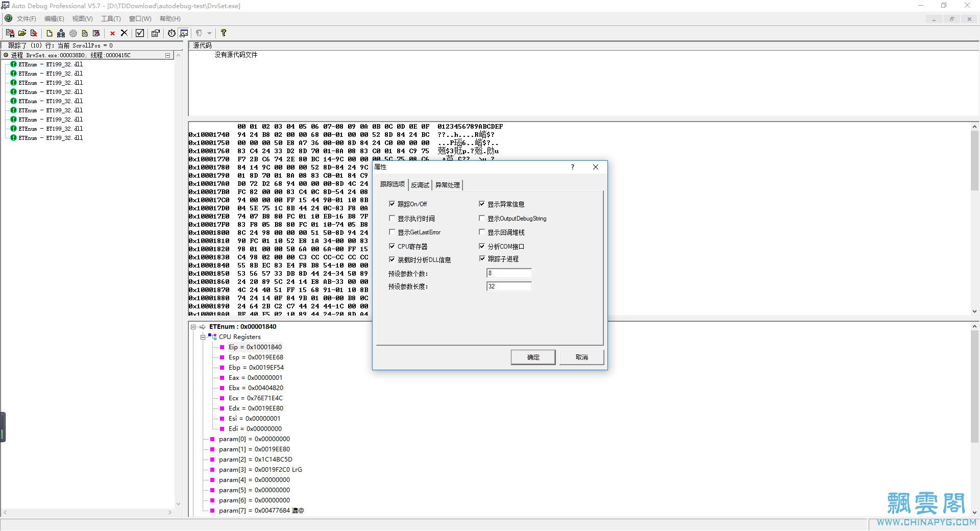Uncheck the CPU寄存器 checkbox
The width and height of the screenshot is (980, 531).
(x=392, y=246)
